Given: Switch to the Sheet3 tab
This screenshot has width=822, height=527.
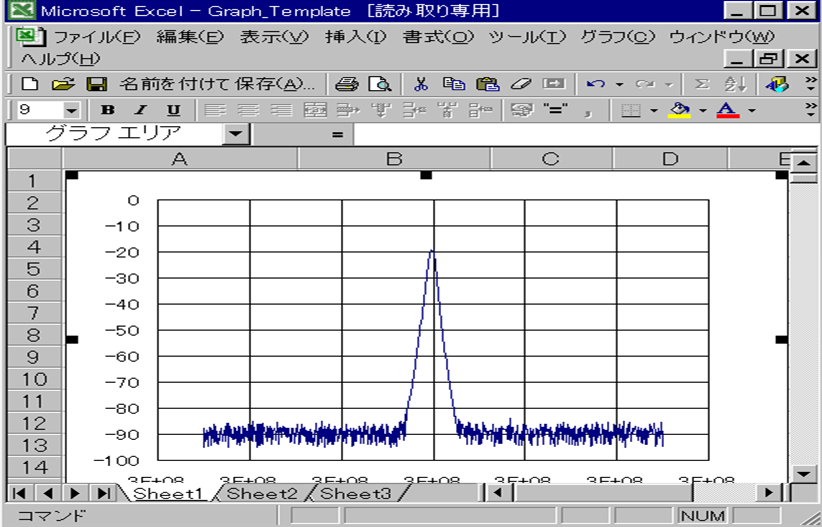Looking at the screenshot, I should click(355, 493).
